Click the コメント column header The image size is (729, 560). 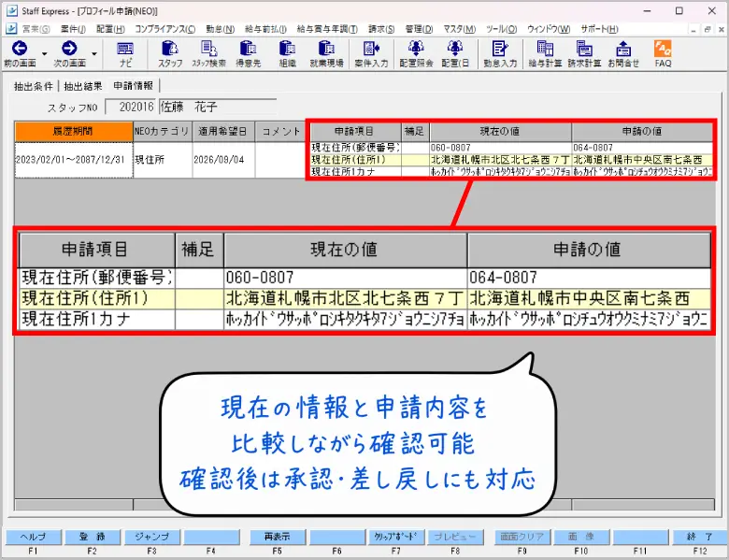279,132
